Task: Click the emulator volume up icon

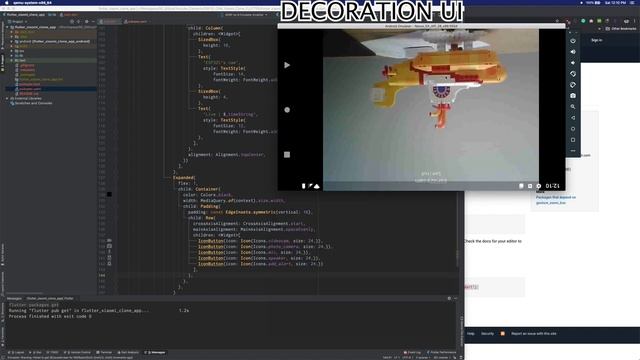Action: coord(573,52)
